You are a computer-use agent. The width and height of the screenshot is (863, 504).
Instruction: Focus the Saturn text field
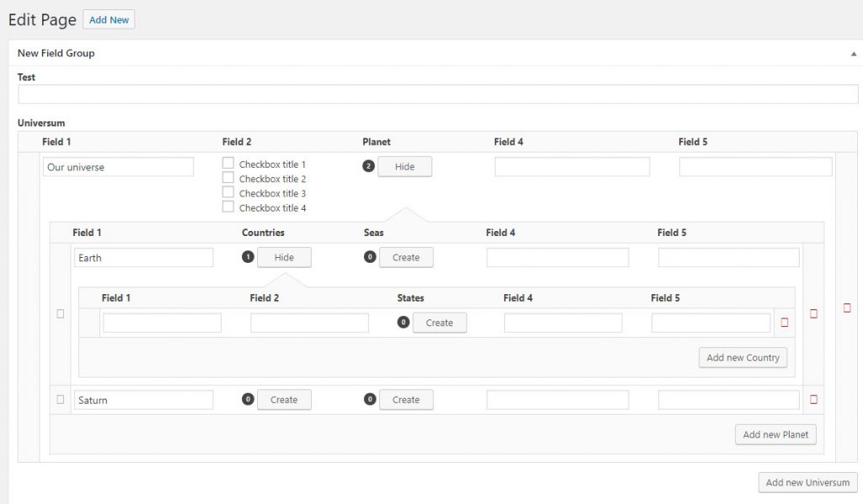[143, 400]
